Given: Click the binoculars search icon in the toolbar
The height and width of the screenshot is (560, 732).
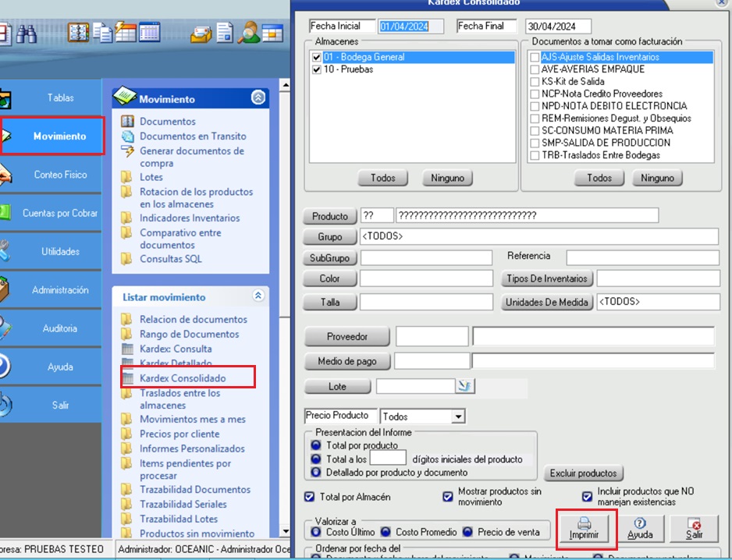Looking at the screenshot, I should [27, 33].
